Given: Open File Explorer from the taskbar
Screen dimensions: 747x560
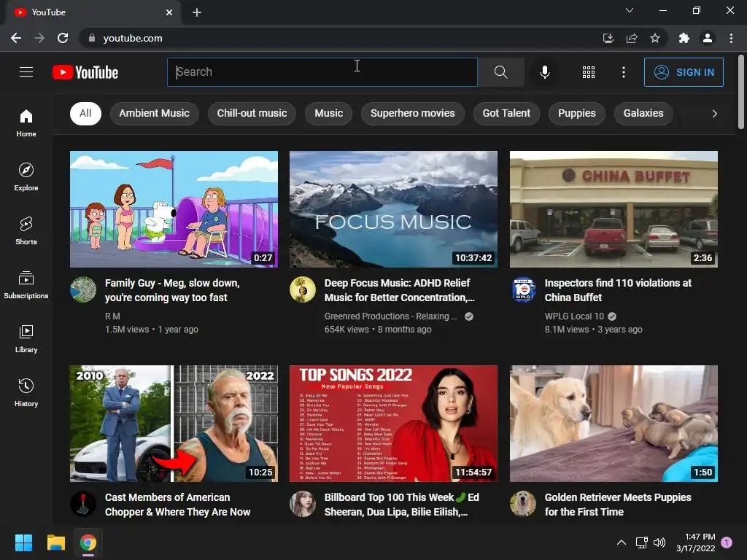Looking at the screenshot, I should coord(55,542).
